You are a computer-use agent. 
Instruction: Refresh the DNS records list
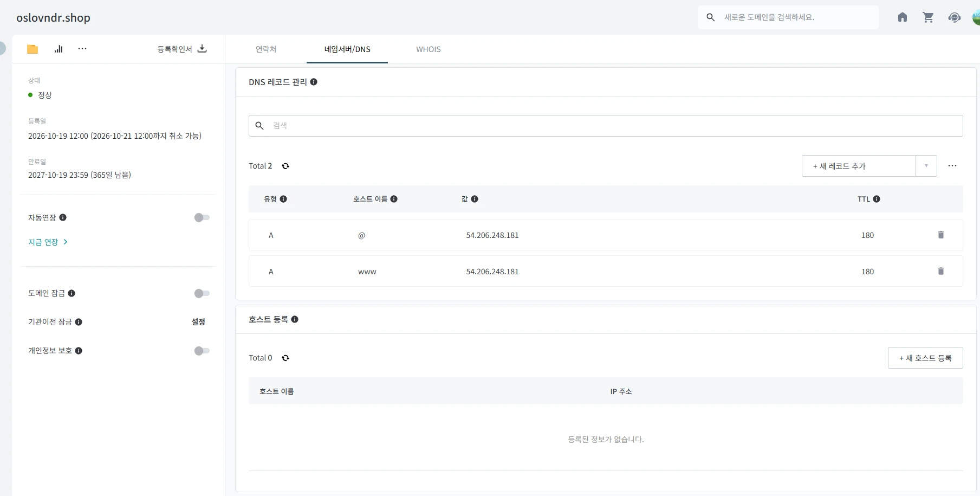[285, 166]
